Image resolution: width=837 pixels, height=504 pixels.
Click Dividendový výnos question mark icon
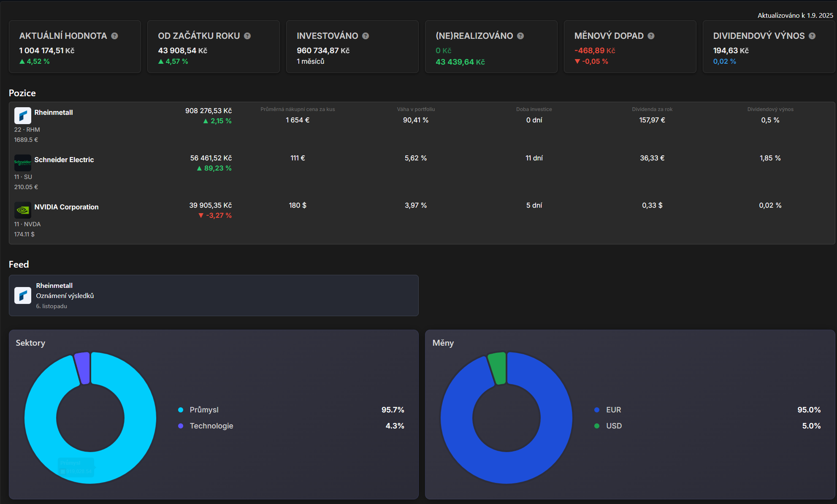(812, 36)
